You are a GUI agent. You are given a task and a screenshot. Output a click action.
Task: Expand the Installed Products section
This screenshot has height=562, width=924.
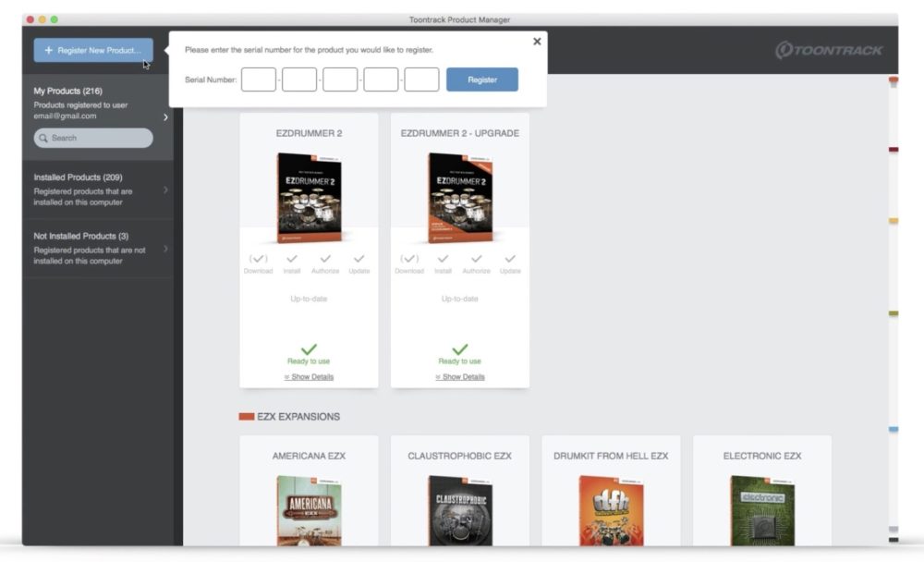(x=165, y=189)
